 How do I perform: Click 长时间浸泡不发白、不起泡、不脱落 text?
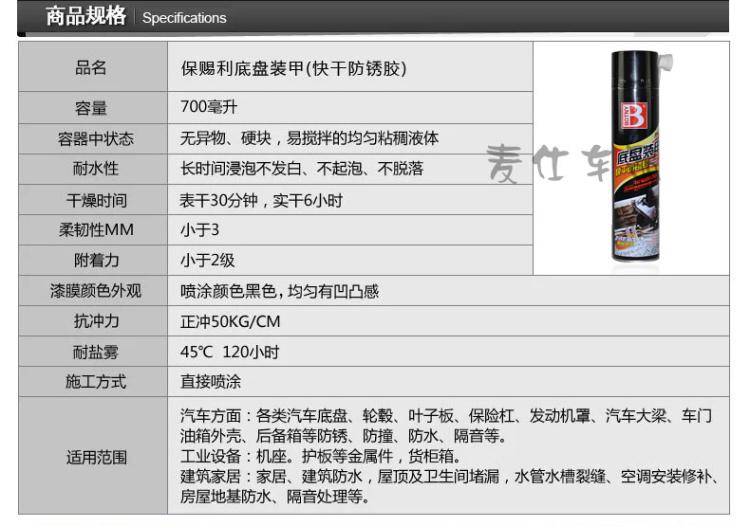tap(301, 169)
